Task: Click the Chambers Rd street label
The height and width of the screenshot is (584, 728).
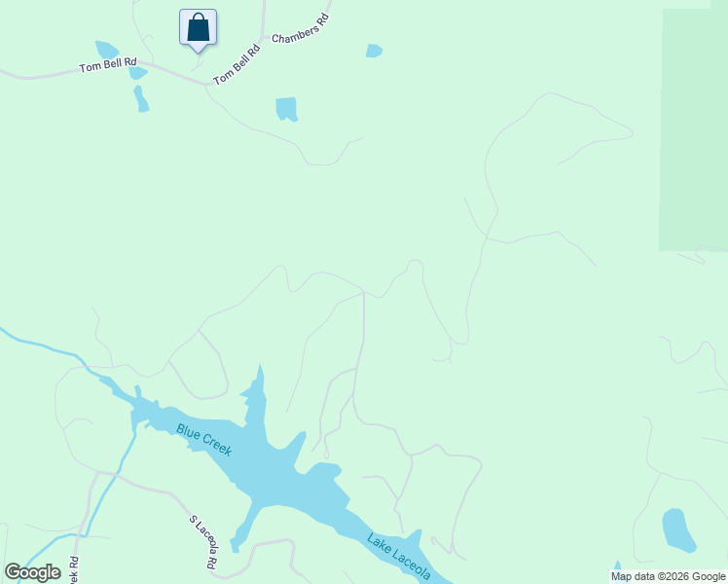Action: click(301, 29)
